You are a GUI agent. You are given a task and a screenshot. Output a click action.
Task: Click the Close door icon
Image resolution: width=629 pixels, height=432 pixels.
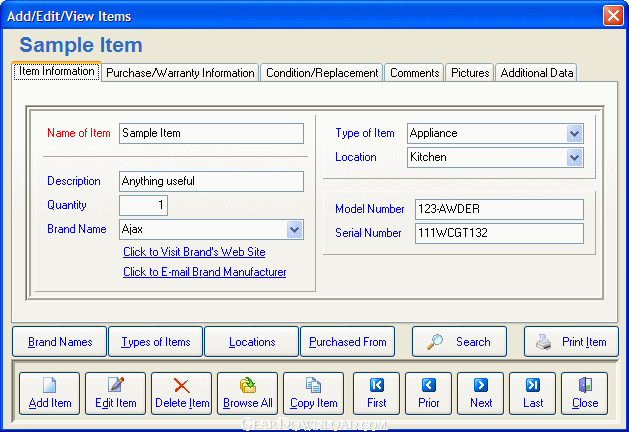tap(585, 385)
